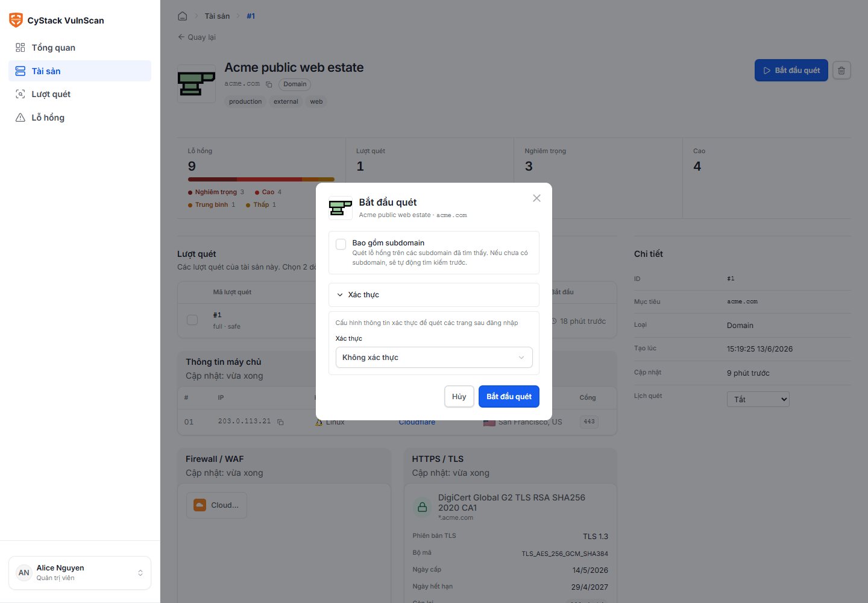This screenshot has height=603, width=868.
Task: Click the TLS 1.3 version value
Action: tap(596, 537)
